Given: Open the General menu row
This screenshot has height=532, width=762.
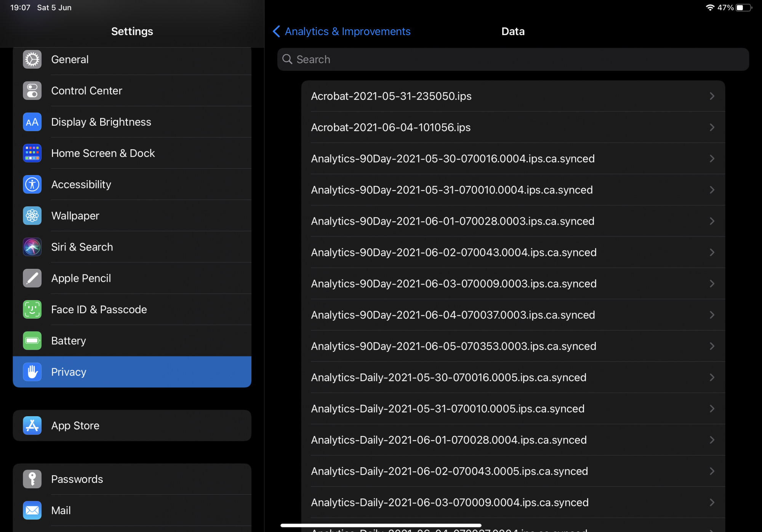Looking at the screenshot, I should tap(132, 59).
